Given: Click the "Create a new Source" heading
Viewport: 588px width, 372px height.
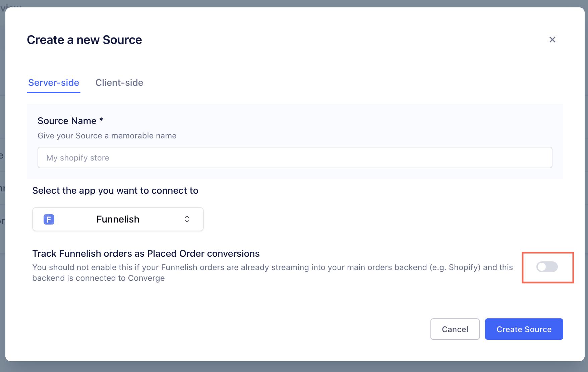Looking at the screenshot, I should click(84, 40).
